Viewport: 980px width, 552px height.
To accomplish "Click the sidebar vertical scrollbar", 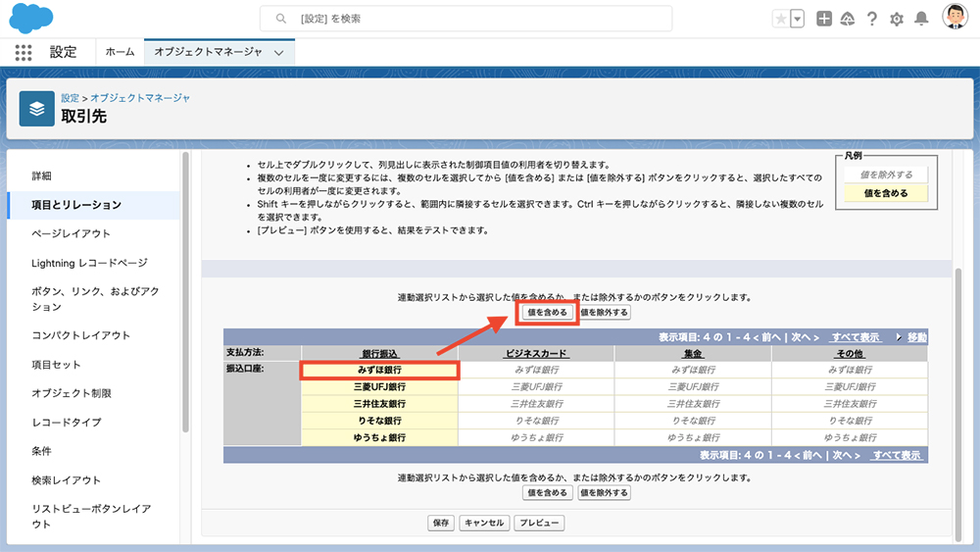I will click(x=185, y=291).
